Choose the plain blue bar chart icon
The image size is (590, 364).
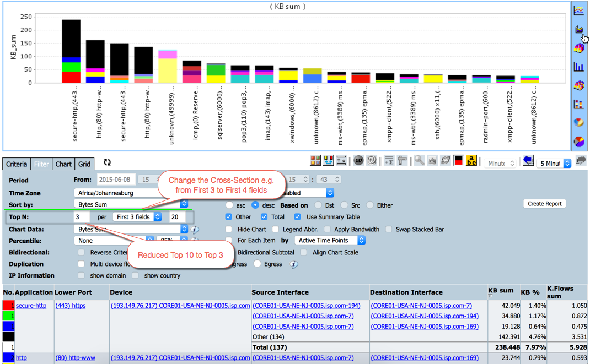[x=579, y=67]
